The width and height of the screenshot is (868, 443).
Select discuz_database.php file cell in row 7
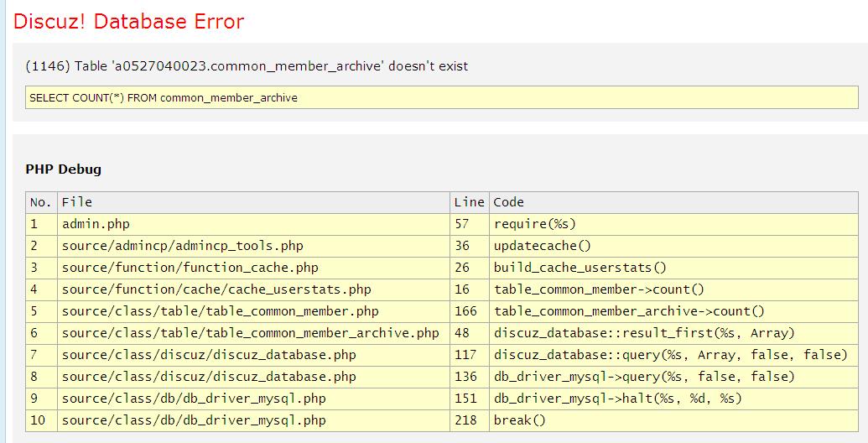(x=253, y=355)
